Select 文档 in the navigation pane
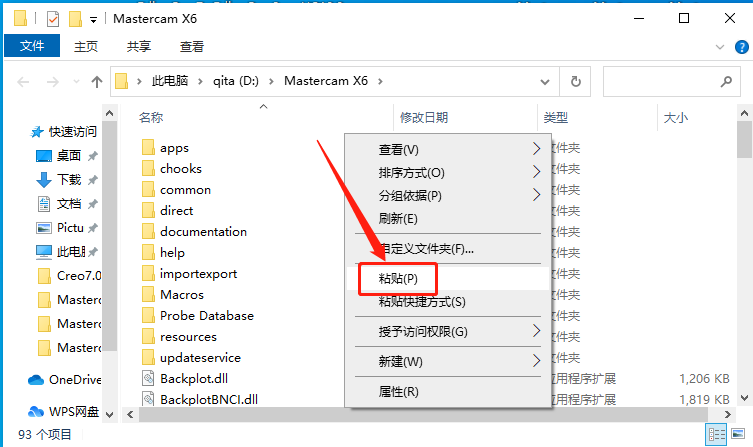The width and height of the screenshot is (753, 447). tap(67, 204)
